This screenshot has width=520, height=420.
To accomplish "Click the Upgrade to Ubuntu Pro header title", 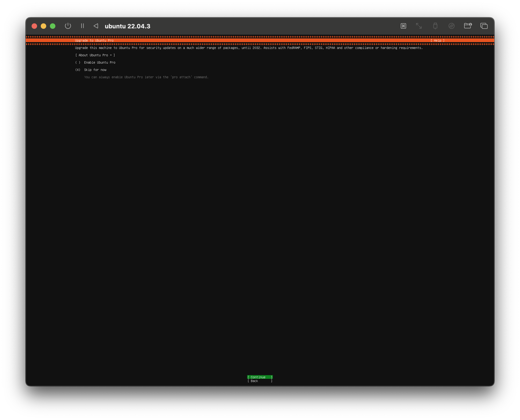I will (94, 40).
